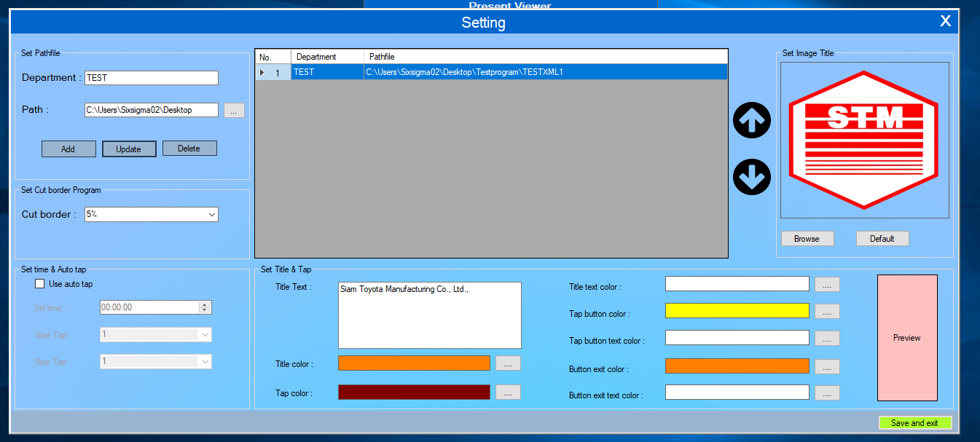Viewport: 980px width, 442px height.
Task: Click the move down arrow icon
Action: 751,177
